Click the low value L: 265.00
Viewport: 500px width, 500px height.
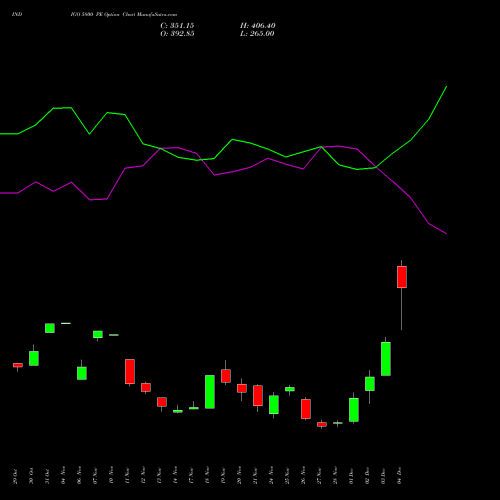click(x=257, y=34)
